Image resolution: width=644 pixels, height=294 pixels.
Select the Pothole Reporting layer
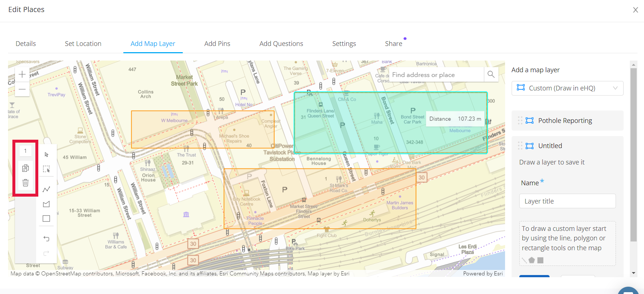click(x=567, y=120)
